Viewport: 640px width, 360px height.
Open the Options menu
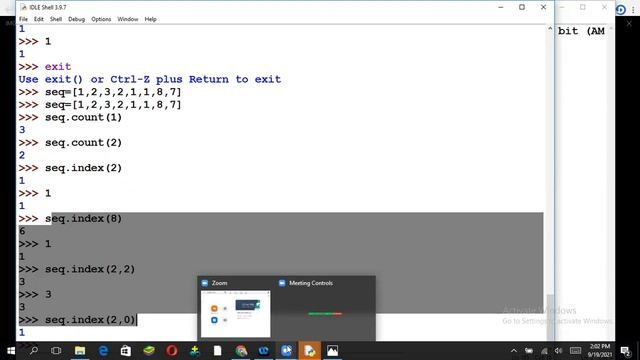pos(101,19)
